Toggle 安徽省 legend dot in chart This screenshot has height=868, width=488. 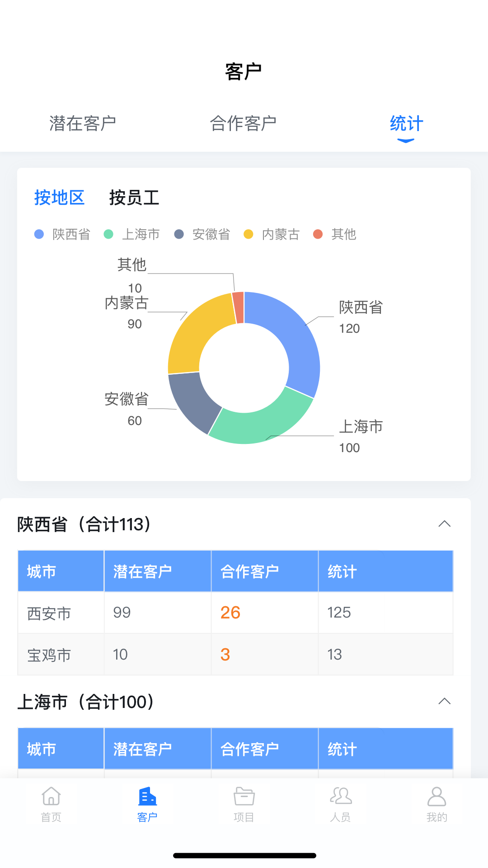pos(179,234)
